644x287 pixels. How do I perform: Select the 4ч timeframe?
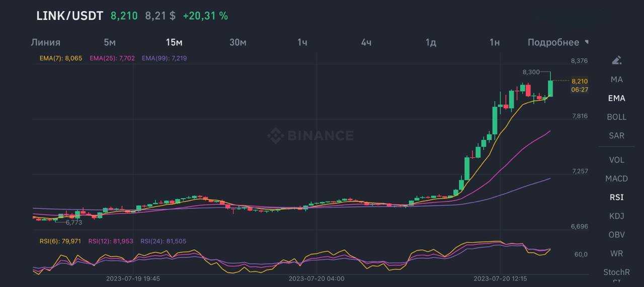tap(366, 42)
